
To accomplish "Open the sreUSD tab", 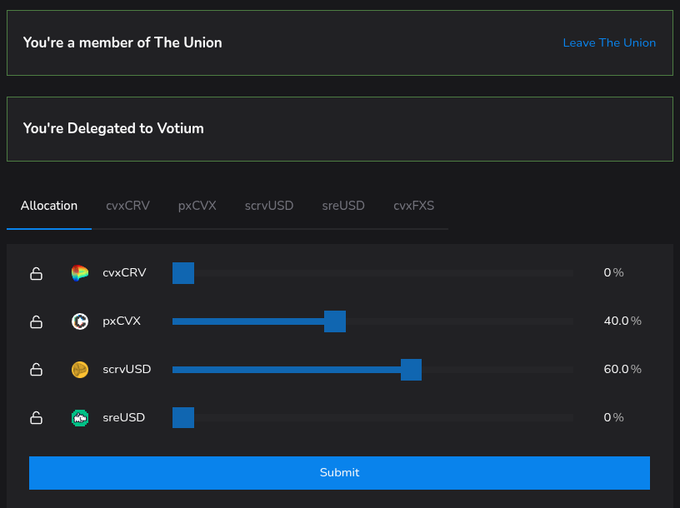I will point(343,206).
